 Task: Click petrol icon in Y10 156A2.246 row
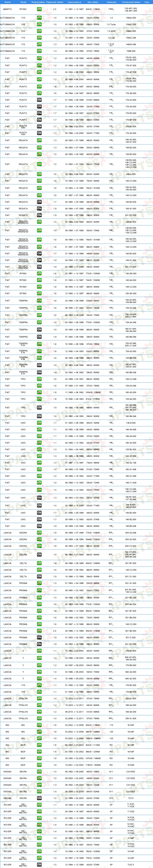pyautogui.click(x=40, y=38)
